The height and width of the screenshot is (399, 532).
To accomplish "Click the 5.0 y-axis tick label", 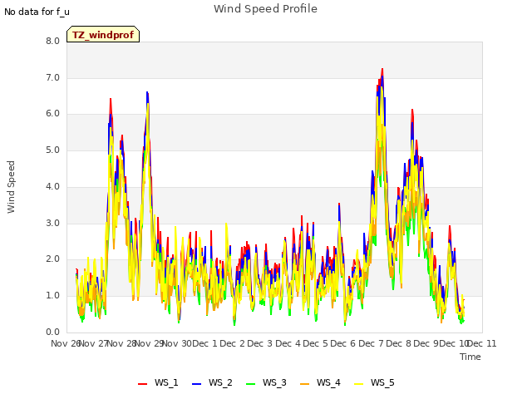I will click(x=52, y=150).
